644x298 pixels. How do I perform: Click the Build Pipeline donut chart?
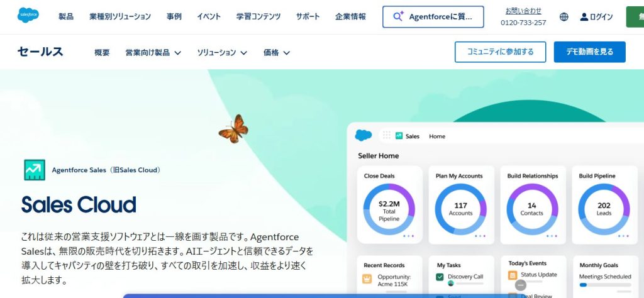[x=604, y=209]
